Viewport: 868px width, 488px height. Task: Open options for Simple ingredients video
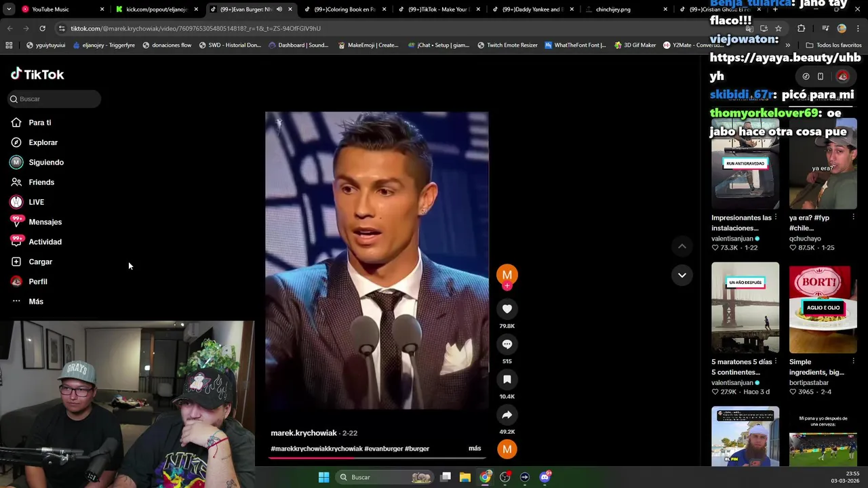tap(853, 362)
